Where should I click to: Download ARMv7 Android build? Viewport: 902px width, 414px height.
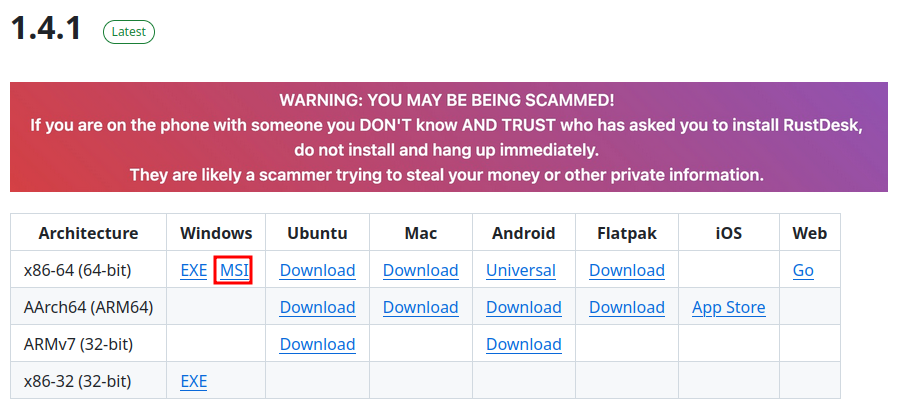[523, 344]
